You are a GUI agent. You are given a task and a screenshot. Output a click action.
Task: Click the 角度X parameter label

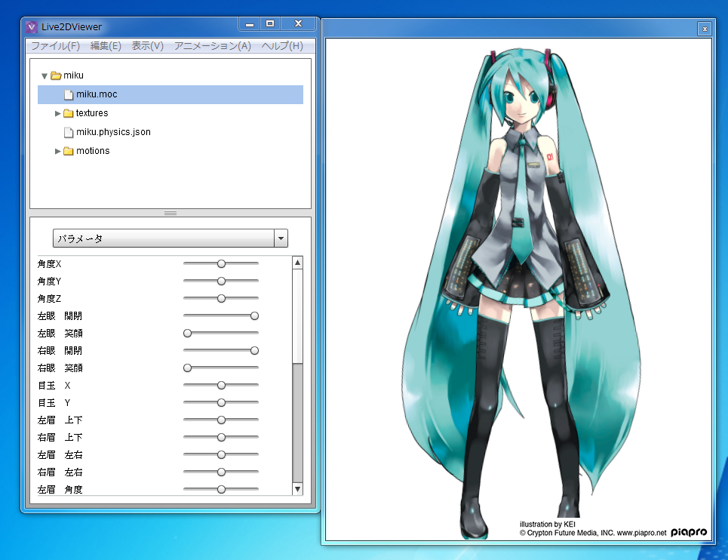[x=49, y=263]
